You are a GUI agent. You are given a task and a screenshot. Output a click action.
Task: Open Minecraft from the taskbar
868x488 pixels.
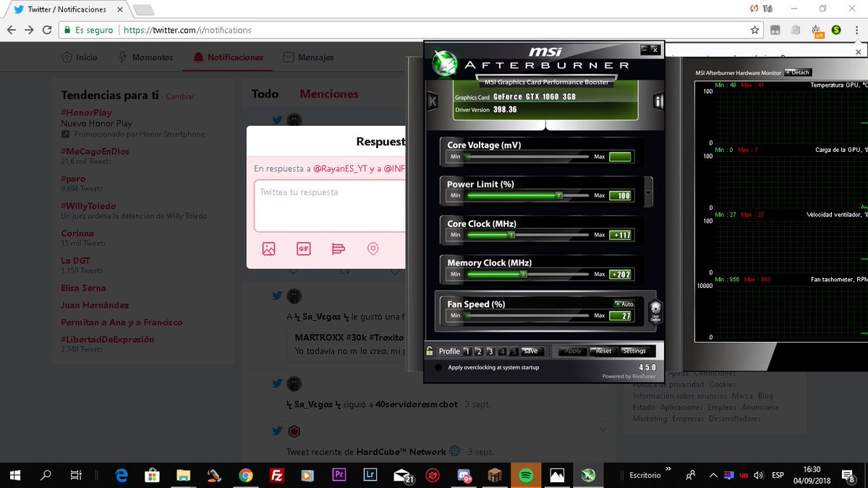pyautogui.click(x=495, y=475)
